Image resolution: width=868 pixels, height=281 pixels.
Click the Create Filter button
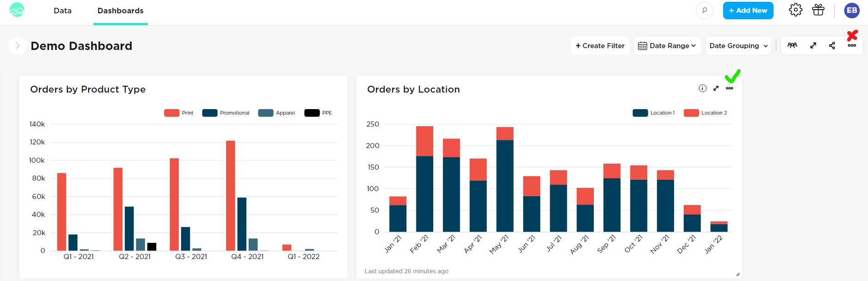tap(600, 46)
